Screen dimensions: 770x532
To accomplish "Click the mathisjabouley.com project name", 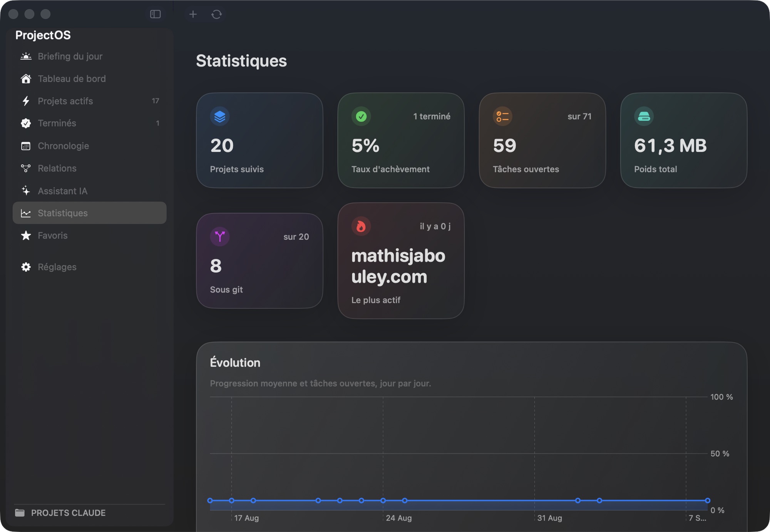I will [398, 266].
